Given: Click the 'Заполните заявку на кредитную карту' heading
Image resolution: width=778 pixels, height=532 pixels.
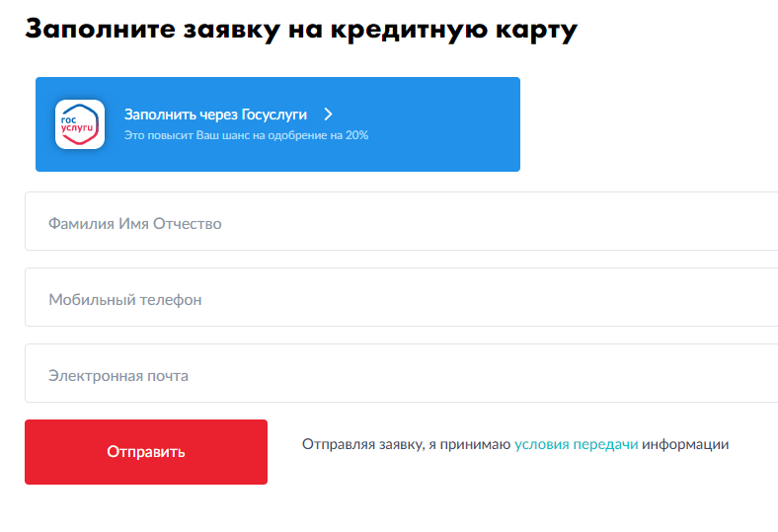Looking at the screenshot, I should pyautogui.click(x=301, y=30).
